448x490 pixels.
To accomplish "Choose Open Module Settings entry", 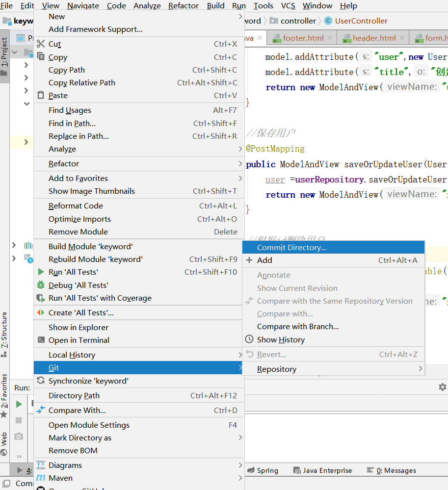I will click(x=139, y=425).
